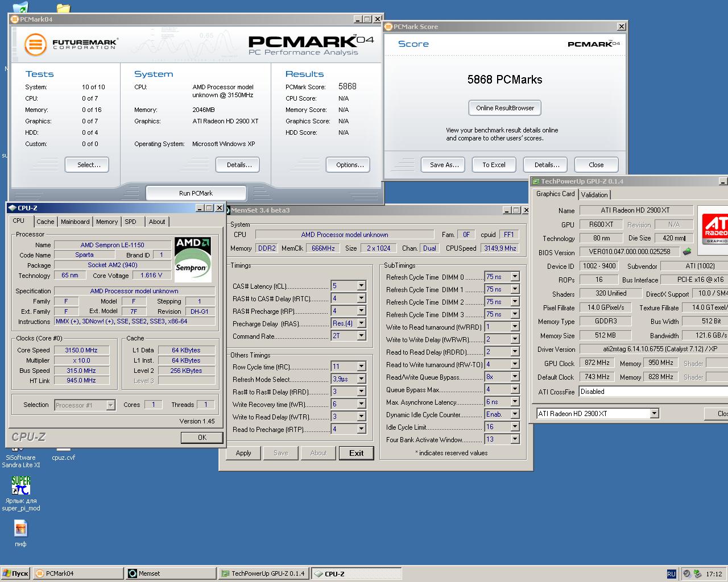Click the BIOS Version field in GPU-Z
This screenshot has height=582, width=728.
pos(629,252)
